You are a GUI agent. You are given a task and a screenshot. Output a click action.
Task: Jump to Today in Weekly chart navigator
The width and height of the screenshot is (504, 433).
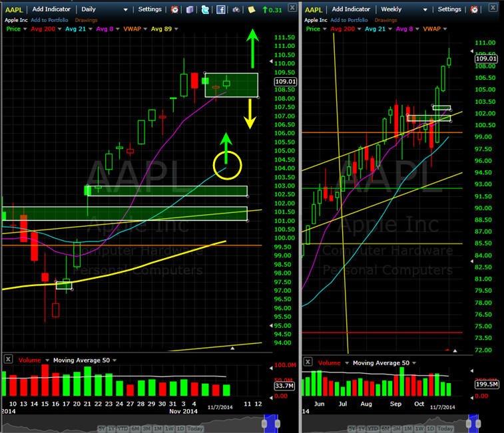point(445,428)
